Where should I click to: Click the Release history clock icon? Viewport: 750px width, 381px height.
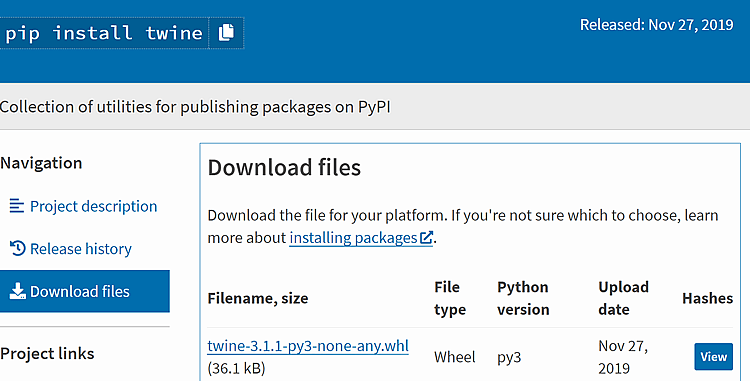(x=17, y=249)
